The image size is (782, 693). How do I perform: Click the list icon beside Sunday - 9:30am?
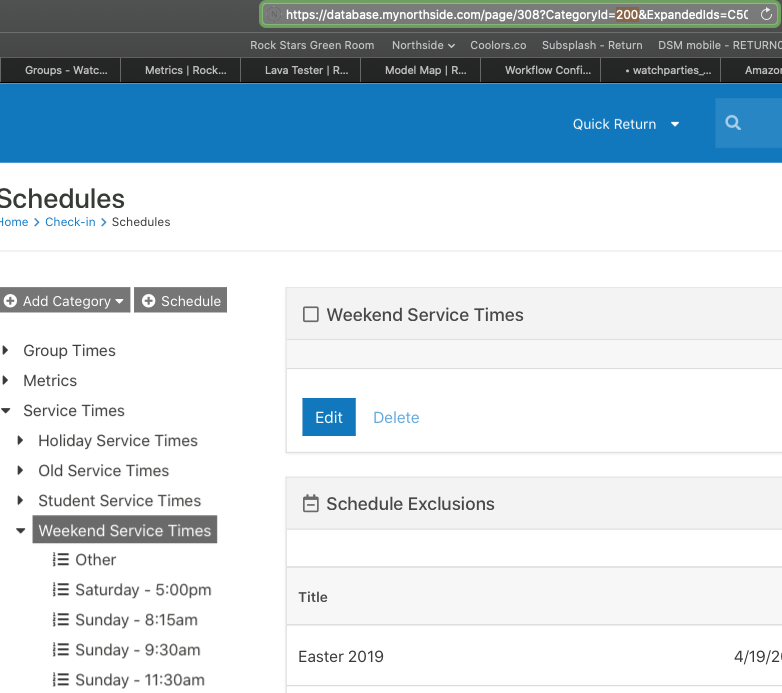[61, 649]
